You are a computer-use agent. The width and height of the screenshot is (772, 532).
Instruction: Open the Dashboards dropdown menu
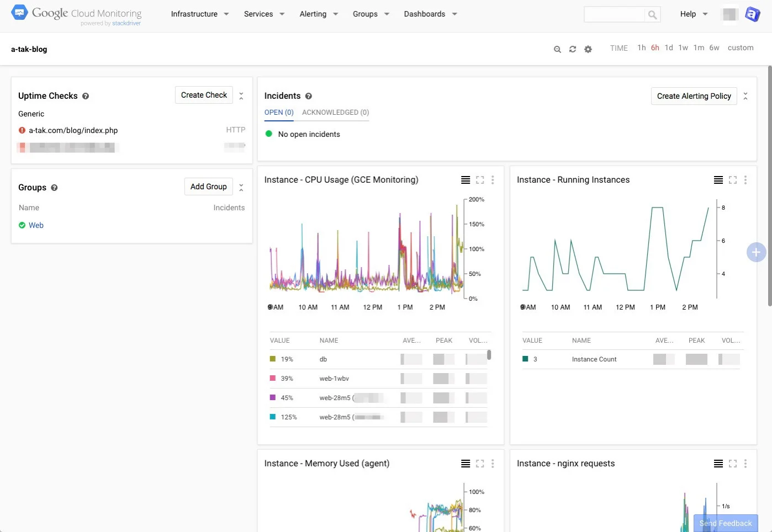tap(431, 14)
